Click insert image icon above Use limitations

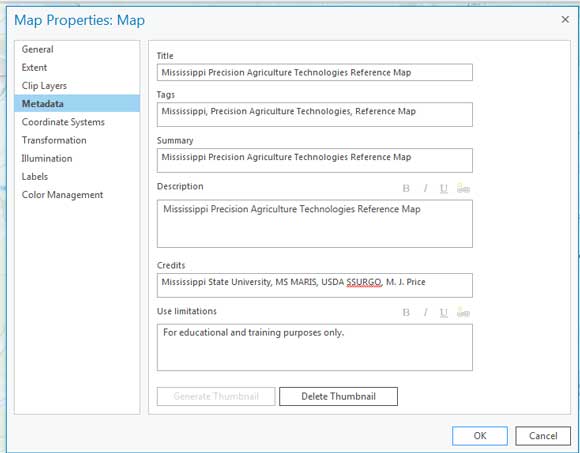point(463,312)
